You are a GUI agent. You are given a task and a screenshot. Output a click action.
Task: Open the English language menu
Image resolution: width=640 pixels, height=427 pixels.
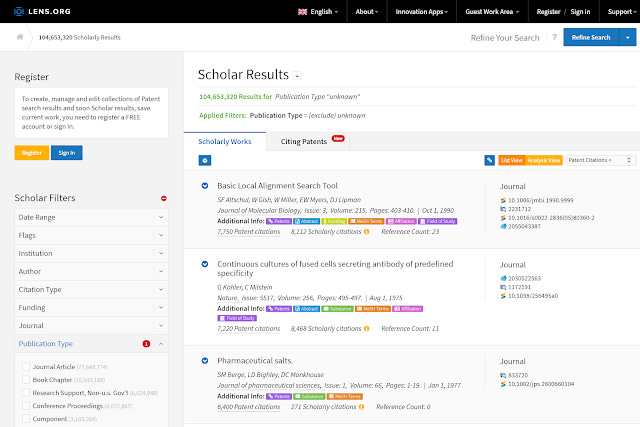(x=318, y=12)
